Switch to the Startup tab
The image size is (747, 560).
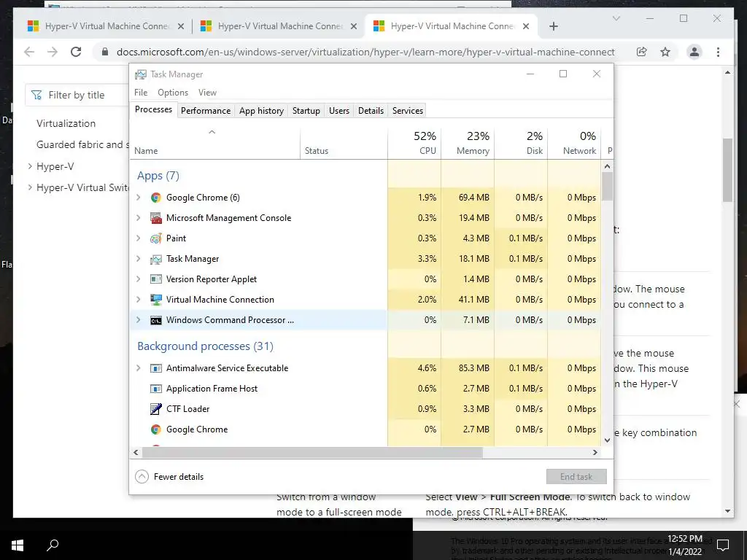(306, 111)
